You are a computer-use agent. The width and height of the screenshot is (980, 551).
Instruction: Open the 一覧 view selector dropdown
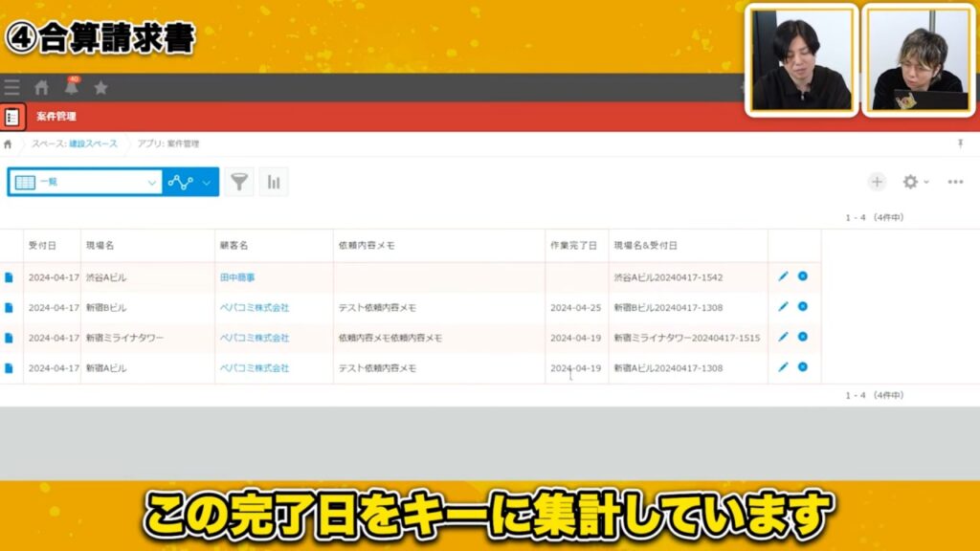pyautogui.click(x=86, y=181)
